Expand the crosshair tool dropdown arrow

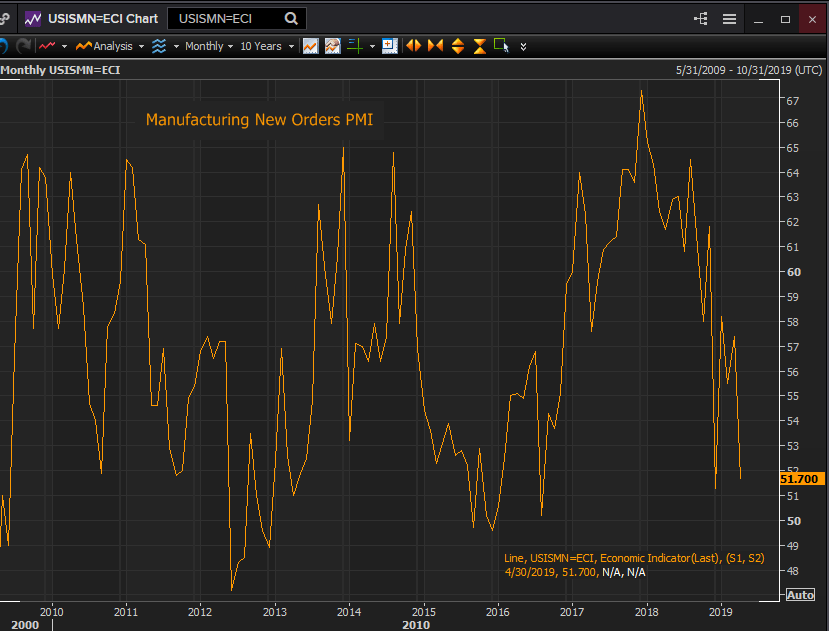click(372, 47)
